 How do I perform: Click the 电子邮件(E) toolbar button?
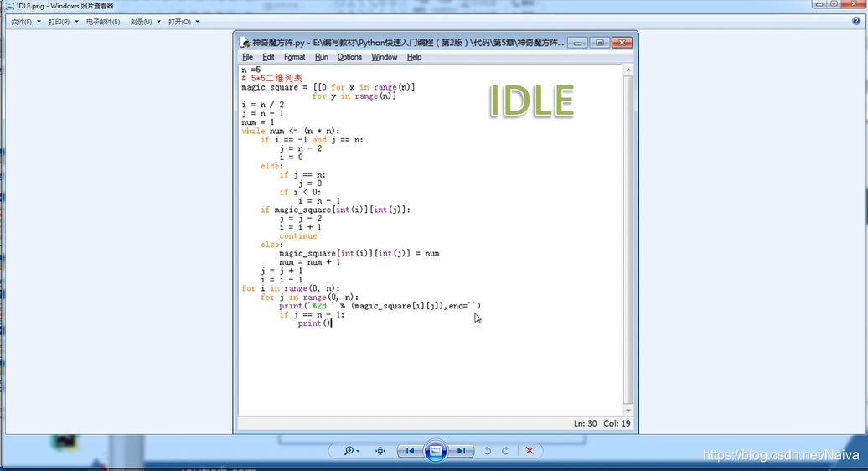(x=103, y=22)
